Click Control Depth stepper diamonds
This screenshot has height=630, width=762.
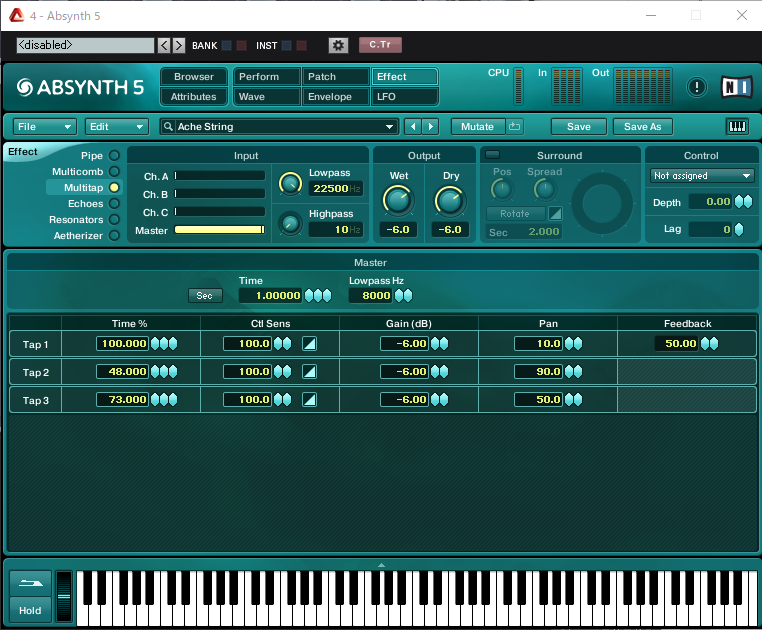(744, 202)
